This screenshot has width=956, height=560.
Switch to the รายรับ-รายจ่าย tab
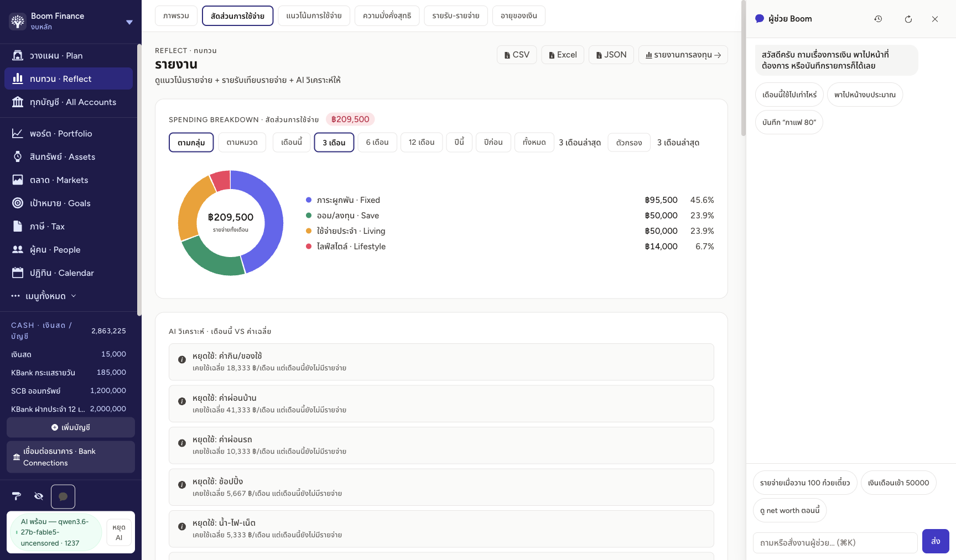click(x=456, y=15)
